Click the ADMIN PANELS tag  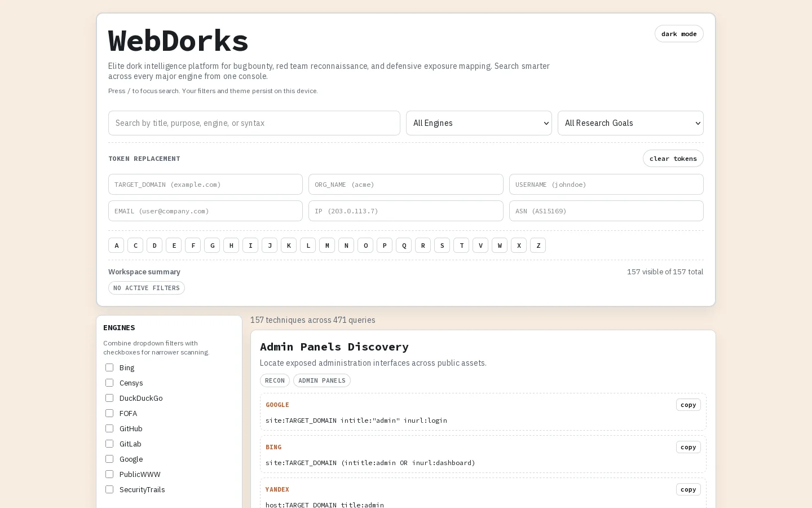pos(322,380)
